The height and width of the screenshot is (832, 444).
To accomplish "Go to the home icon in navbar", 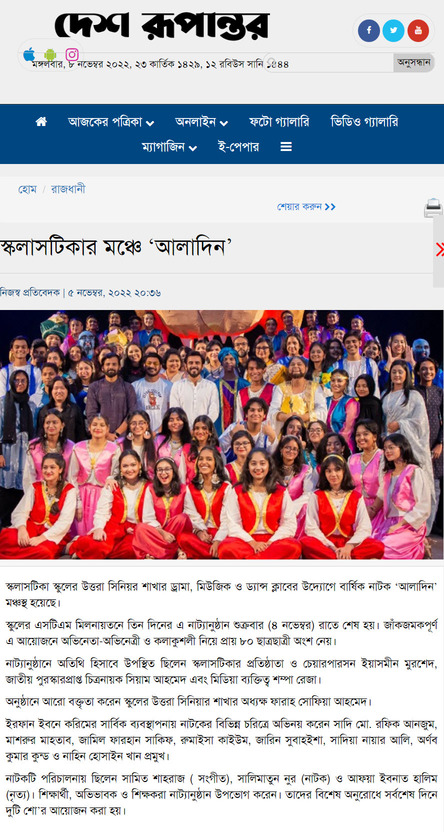I will [41, 122].
